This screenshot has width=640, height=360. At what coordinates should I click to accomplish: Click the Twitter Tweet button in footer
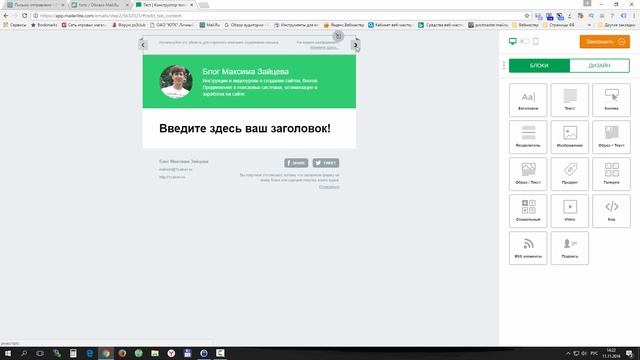click(326, 163)
